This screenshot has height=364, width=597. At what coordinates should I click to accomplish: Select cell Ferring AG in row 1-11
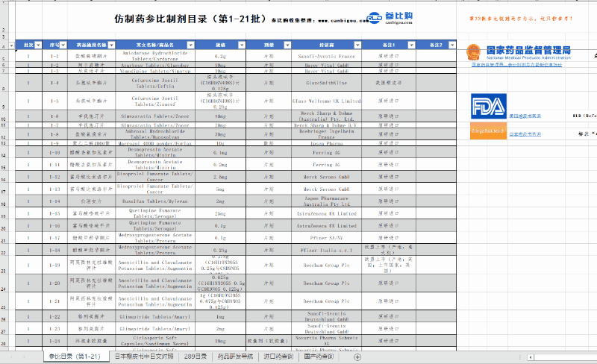326,165
